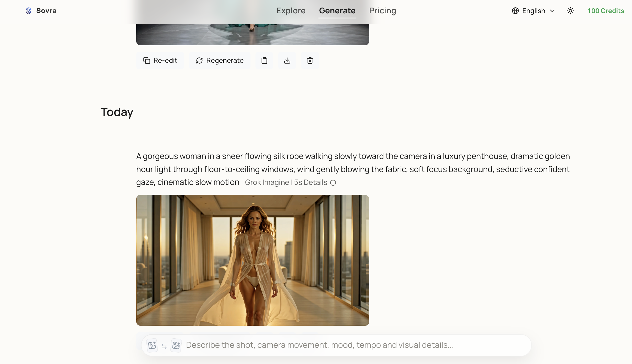Copy the prompt using the clipboard icon
This screenshot has width=632, height=364.
coord(264,60)
